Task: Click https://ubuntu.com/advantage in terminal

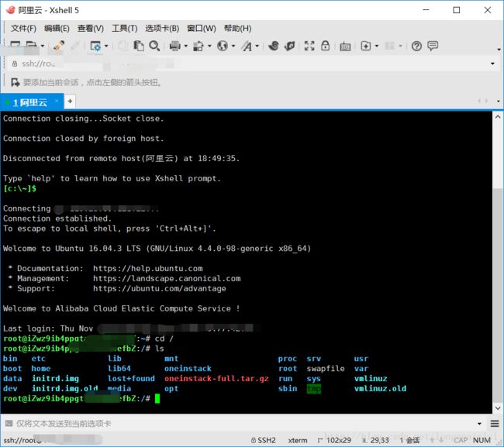Action: coord(160,288)
